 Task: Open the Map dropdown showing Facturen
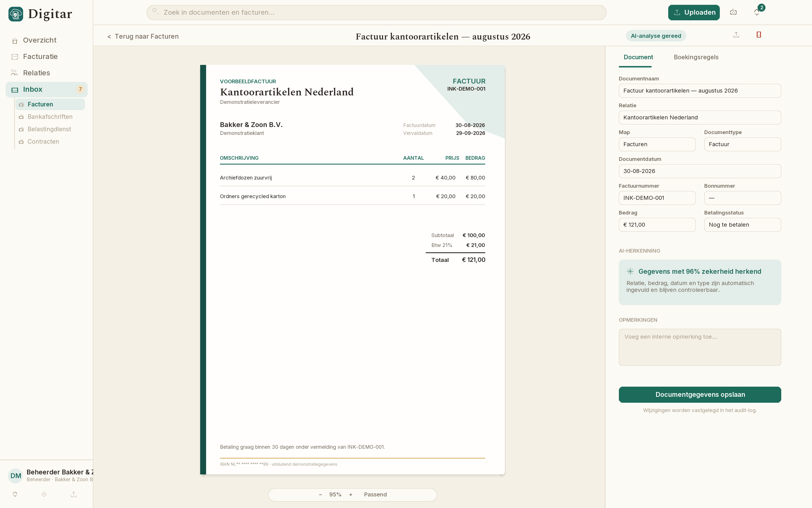[x=657, y=144]
